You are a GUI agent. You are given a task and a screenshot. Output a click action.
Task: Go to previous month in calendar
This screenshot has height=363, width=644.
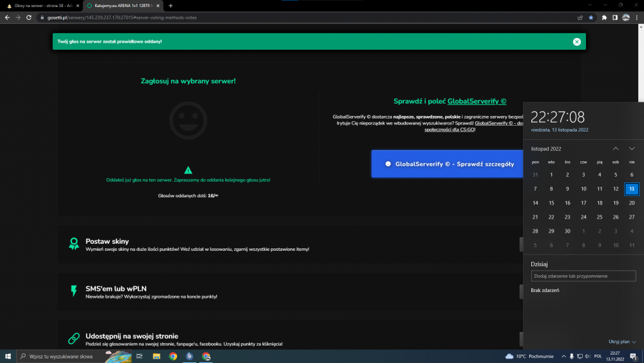[616, 148]
